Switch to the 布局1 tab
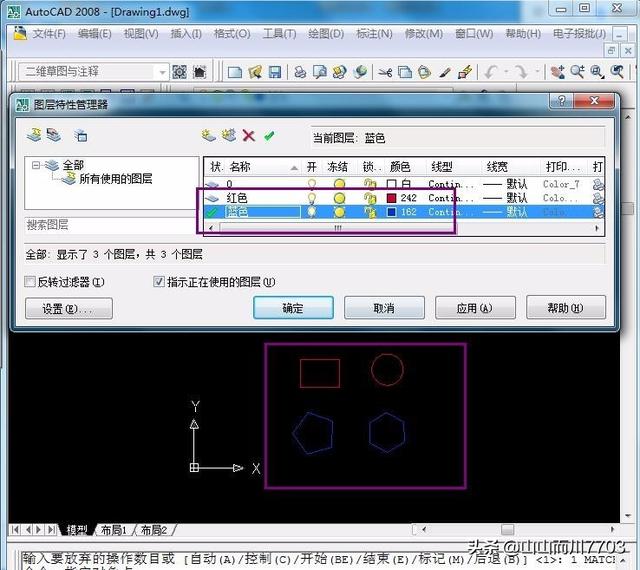This screenshot has width=640, height=570. 113,530
